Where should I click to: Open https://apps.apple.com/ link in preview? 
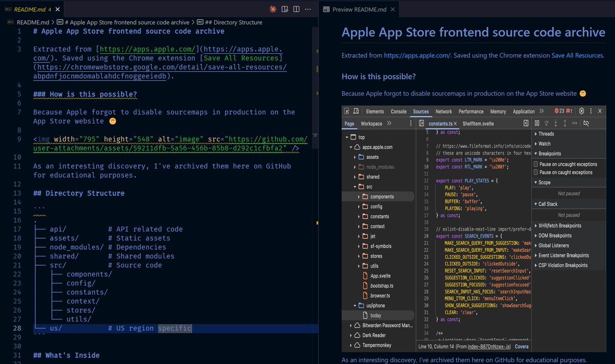coord(417,55)
